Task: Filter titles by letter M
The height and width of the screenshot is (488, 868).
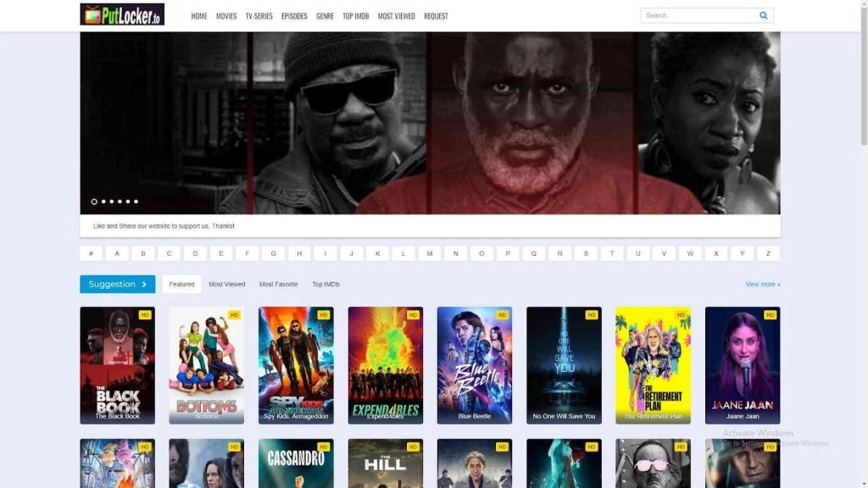Action: point(430,253)
